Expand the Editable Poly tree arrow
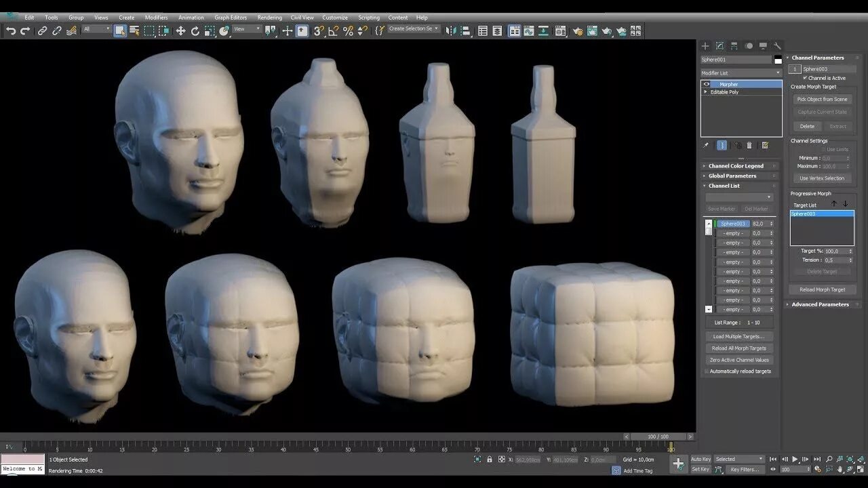Image resolution: width=868 pixels, height=488 pixels. pyautogui.click(x=706, y=92)
